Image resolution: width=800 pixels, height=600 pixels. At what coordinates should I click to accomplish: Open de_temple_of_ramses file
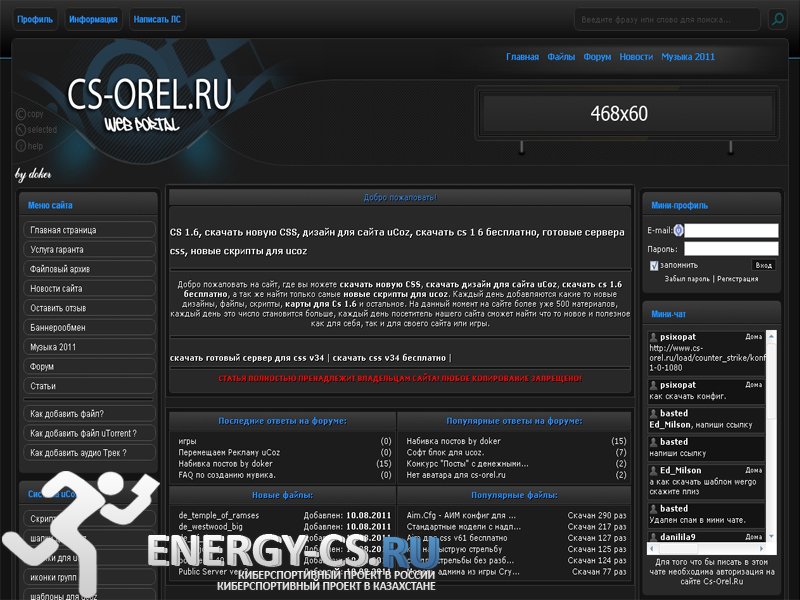(218, 515)
